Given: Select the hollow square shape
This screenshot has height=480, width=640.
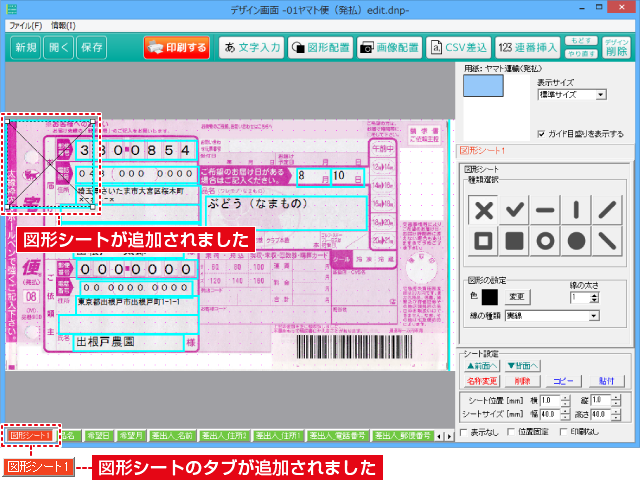Looking at the screenshot, I should click(483, 241).
